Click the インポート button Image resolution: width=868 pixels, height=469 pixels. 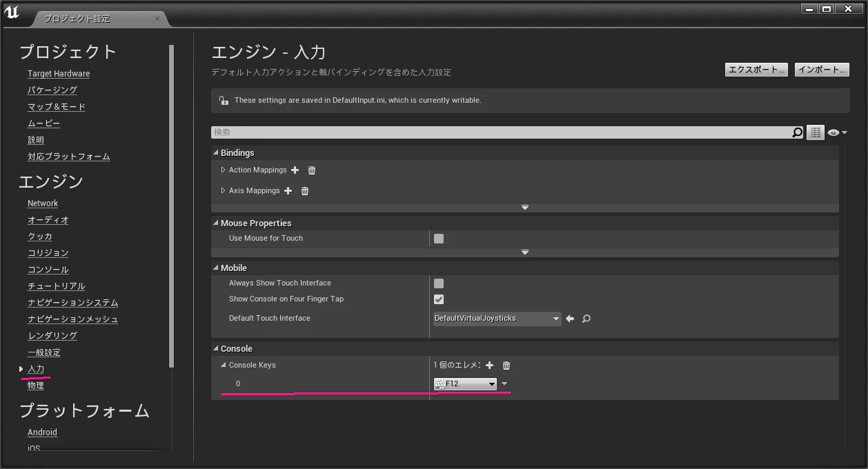(822, 70)
